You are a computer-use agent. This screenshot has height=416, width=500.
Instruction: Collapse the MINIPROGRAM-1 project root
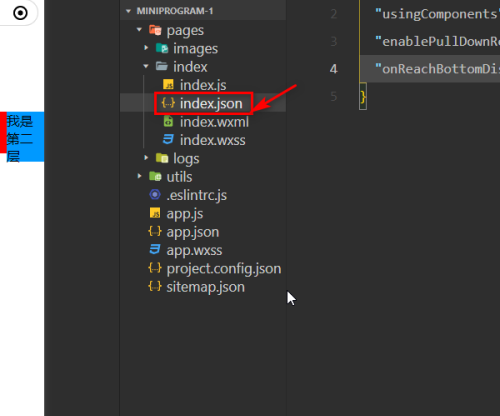[128, 11]
